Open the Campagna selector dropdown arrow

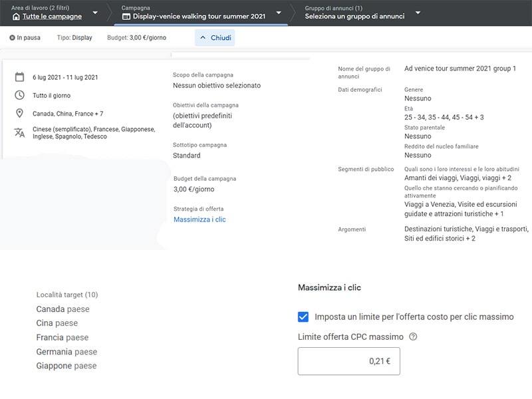(x=279, y=13)
